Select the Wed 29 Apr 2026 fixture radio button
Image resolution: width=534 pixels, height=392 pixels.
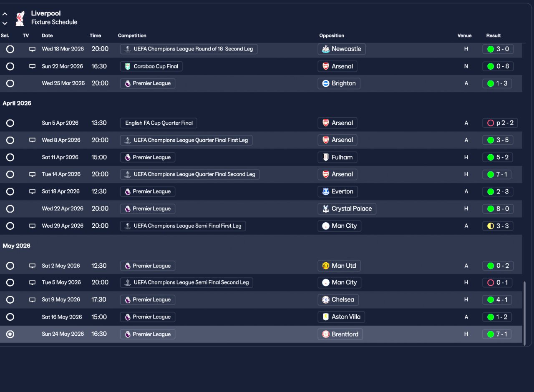(10, 226)
